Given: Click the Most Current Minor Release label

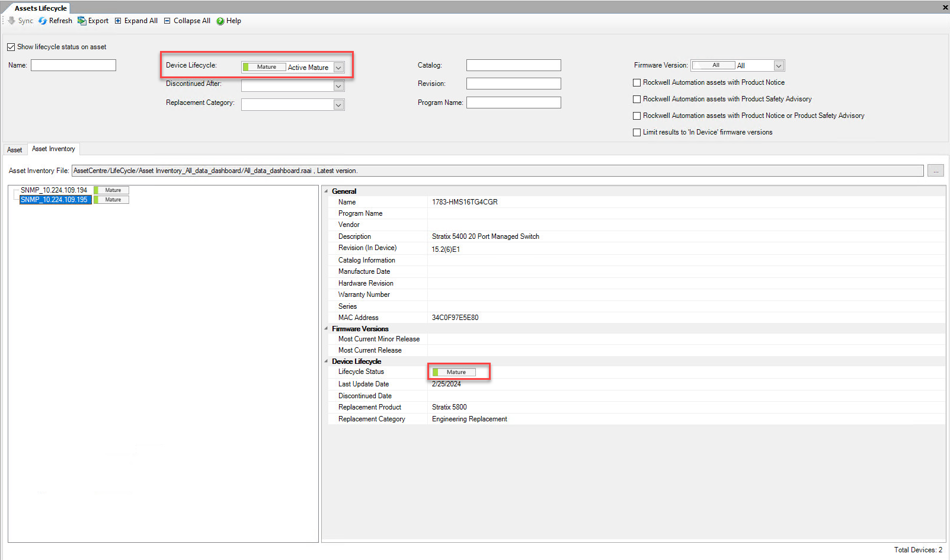Looking at the screenshot, I should [x=379, y=339].
